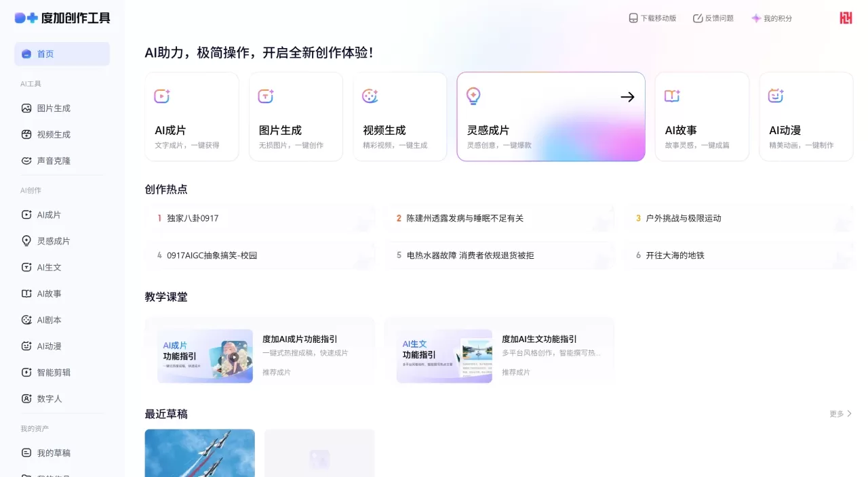
Task: Open the jet planes draft thumbnail
Action: coord(200,453)
